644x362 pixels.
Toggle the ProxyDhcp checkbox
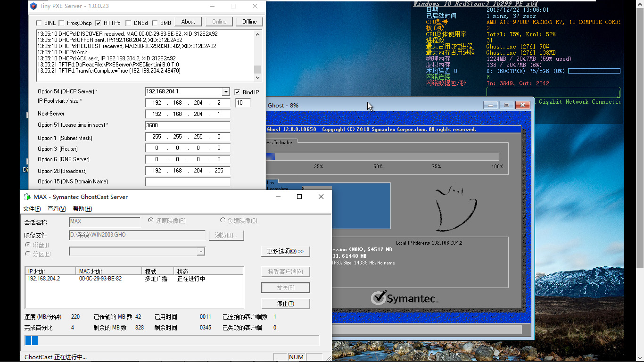(x=61, y=23)
